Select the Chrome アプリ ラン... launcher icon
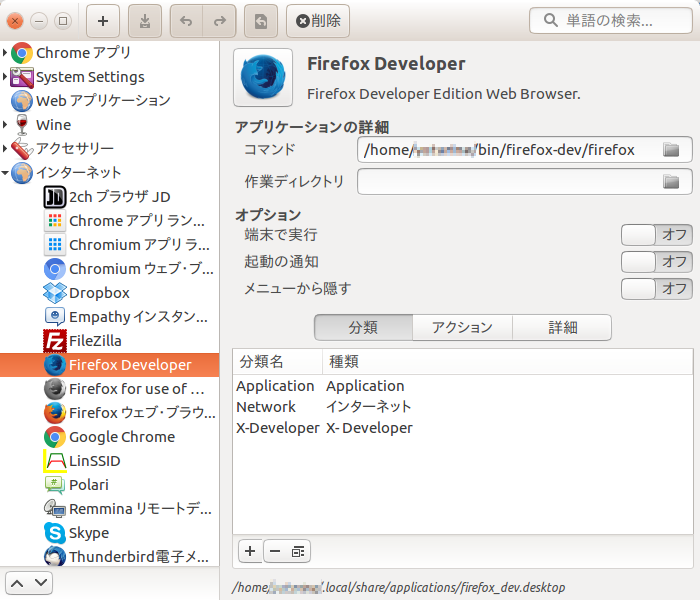Viewport: 700px width, 600px height. pyautogui.click(x=55, y=221)
